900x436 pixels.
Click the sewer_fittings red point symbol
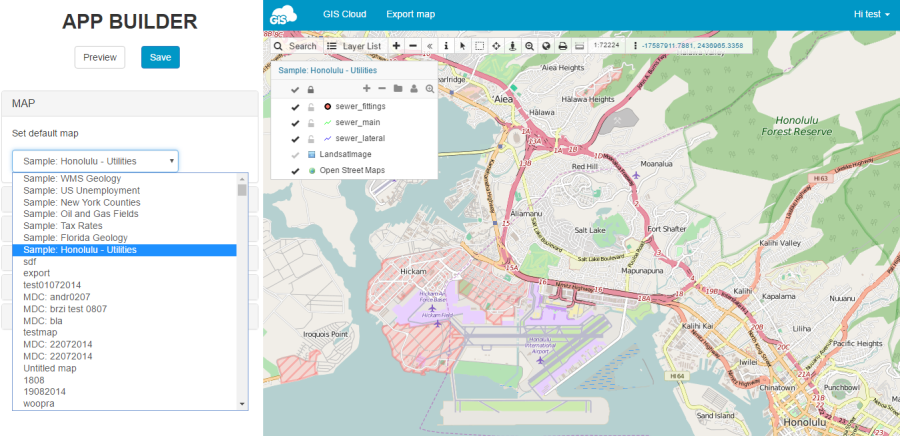pyautogui.click(x=328, y=107)
